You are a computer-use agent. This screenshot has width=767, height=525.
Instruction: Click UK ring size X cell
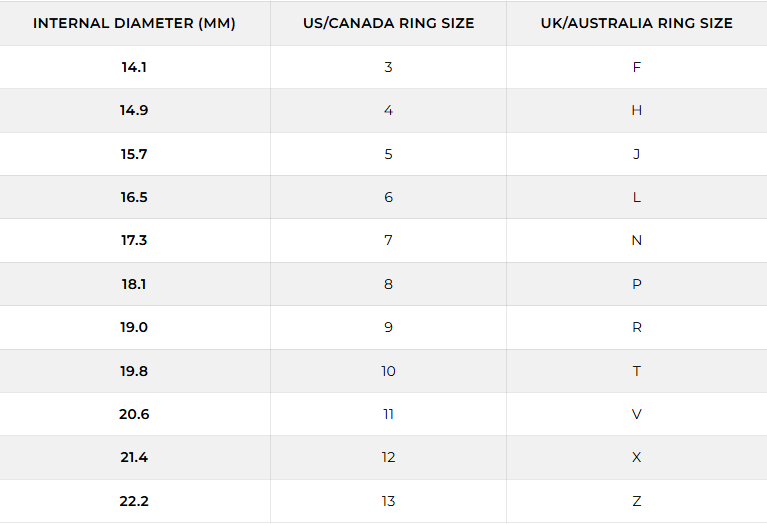[x=636, y=457]
